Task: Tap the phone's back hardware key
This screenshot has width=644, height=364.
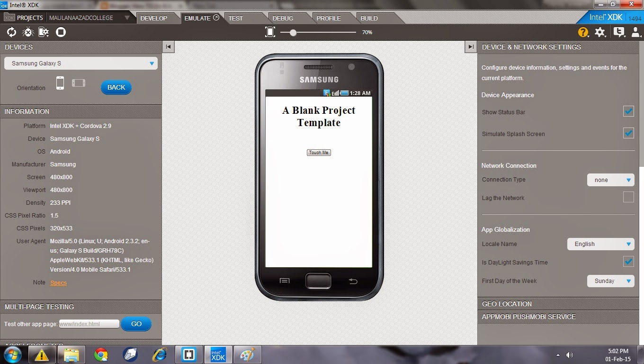Action: pos(353,281)
